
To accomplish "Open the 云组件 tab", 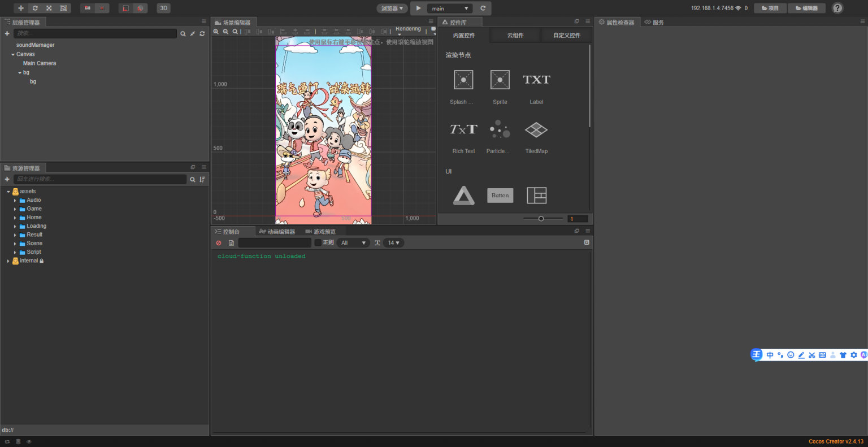I will (515, 36).
